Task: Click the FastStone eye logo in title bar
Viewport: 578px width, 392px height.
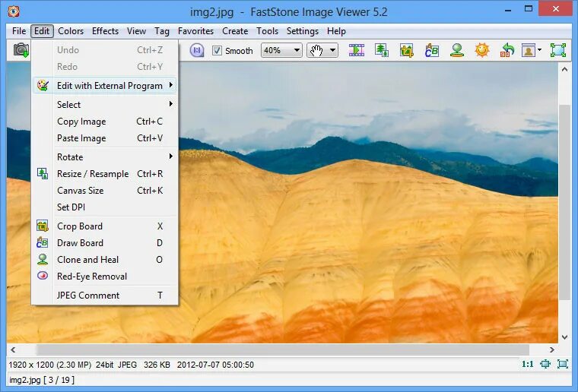Action: click(x=14, y=11)
